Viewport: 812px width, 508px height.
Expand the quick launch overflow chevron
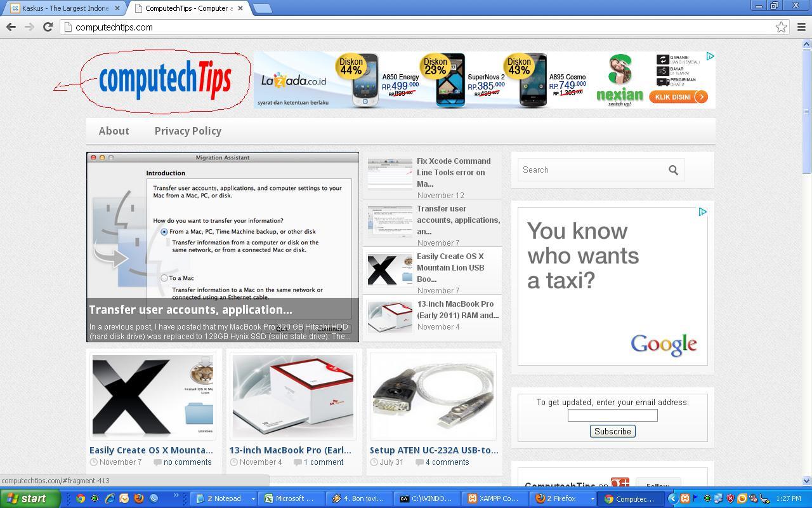[x=176, y=495]
